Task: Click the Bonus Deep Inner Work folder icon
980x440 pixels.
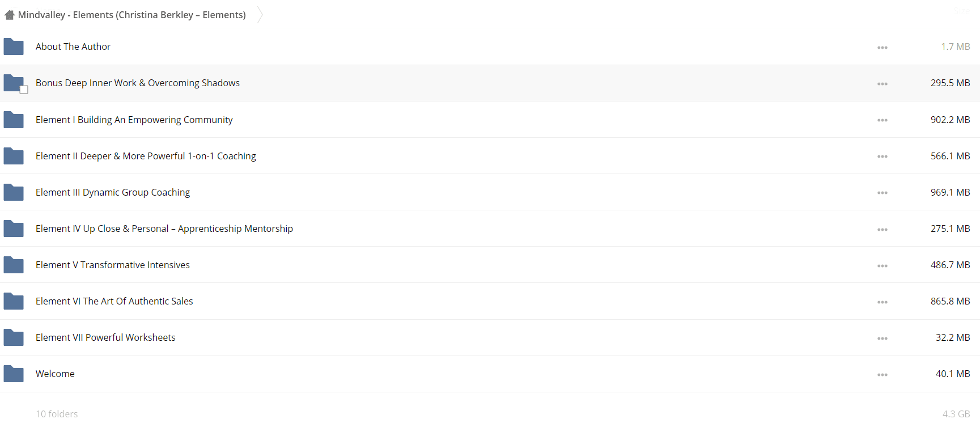Action: coord(14,83)
